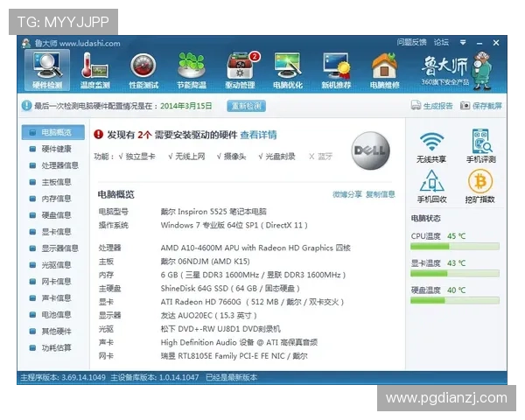Select 内存信息 in the sidebar
This screenshot has width=525, height=420.
point(52,199)
